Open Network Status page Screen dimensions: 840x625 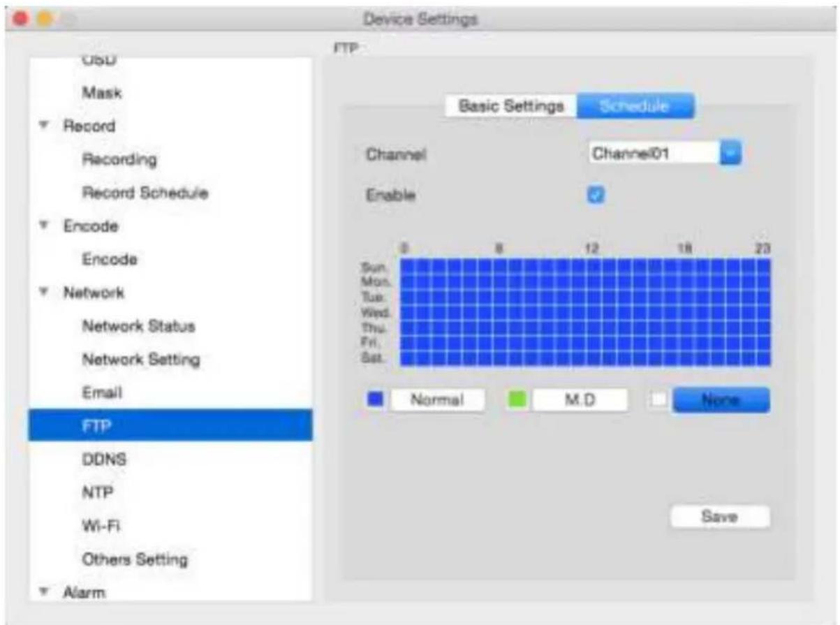tap(138, 326)
